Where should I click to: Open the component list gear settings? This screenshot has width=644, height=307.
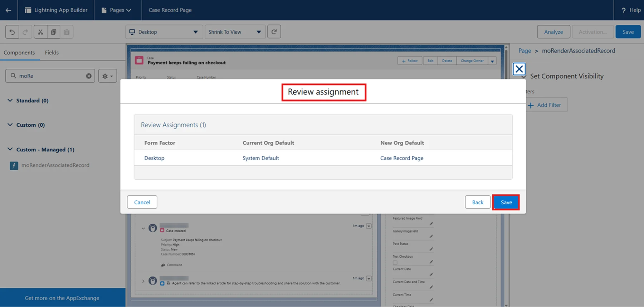(x=107, y=76)
